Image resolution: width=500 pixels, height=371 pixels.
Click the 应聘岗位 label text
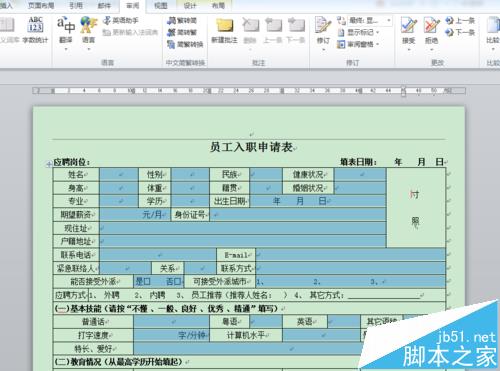pos(71,162)
